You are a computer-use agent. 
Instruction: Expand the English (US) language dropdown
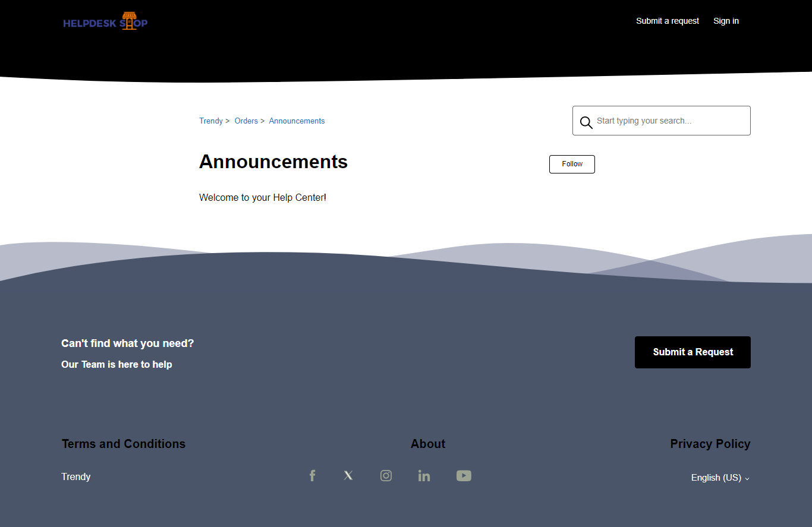click(x=720, y=478)
